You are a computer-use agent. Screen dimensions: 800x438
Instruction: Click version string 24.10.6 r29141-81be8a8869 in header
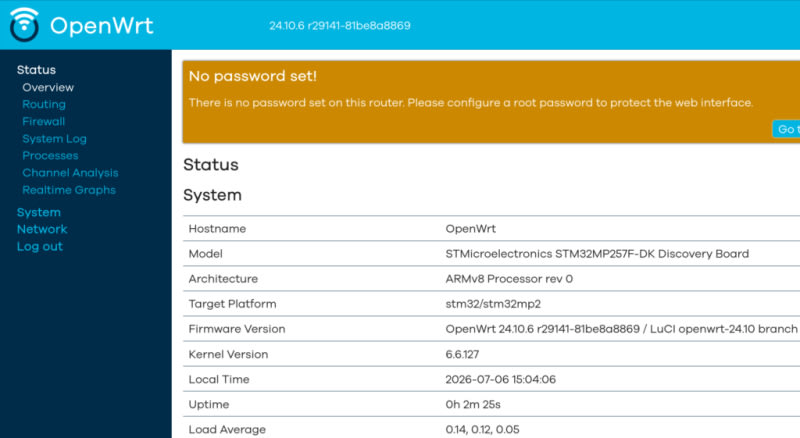[340, 26]
